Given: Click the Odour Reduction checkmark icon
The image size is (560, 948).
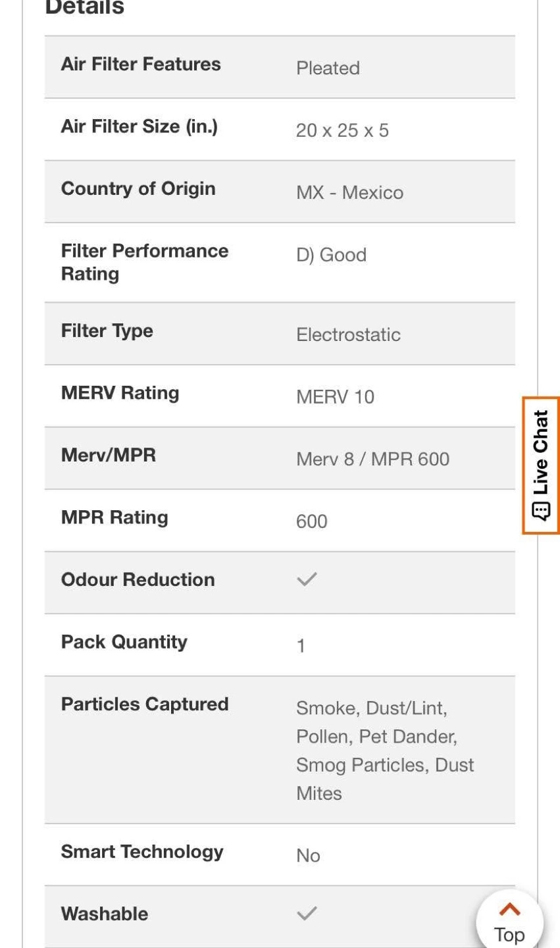Looking at the screenshot, I should tap(307, 579).
